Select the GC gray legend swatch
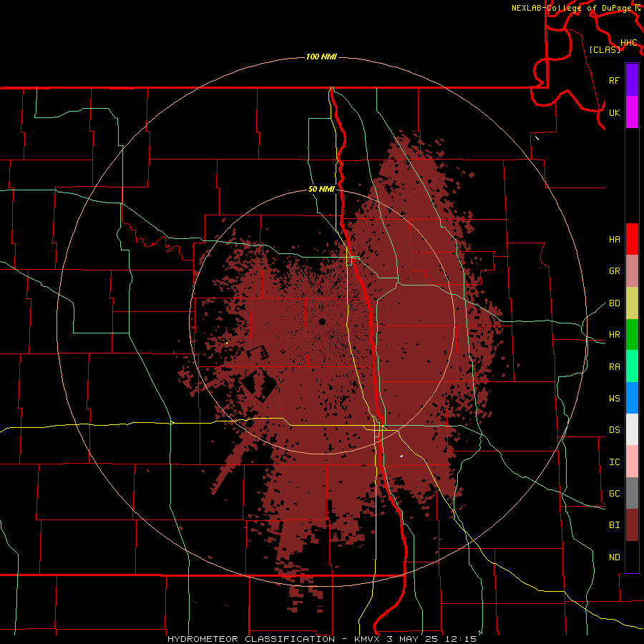The image size is (644, 644). [x=632, y=493]
